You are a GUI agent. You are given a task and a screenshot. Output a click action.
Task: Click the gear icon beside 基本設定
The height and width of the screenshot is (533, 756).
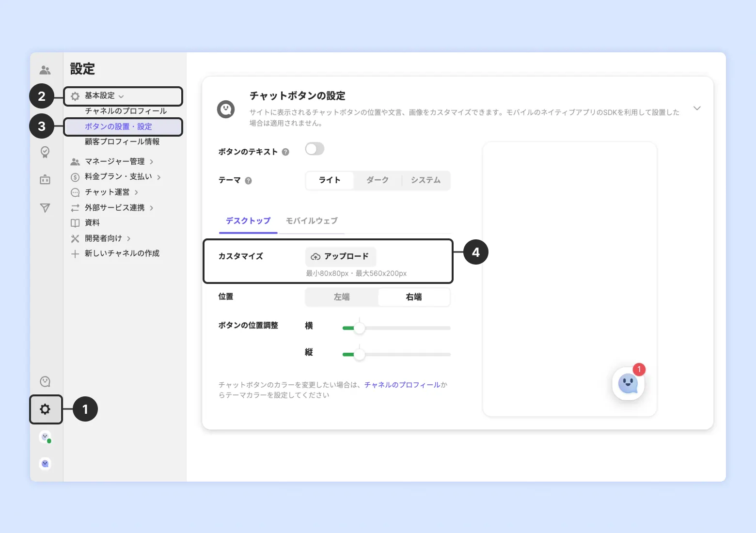(75, 96)
